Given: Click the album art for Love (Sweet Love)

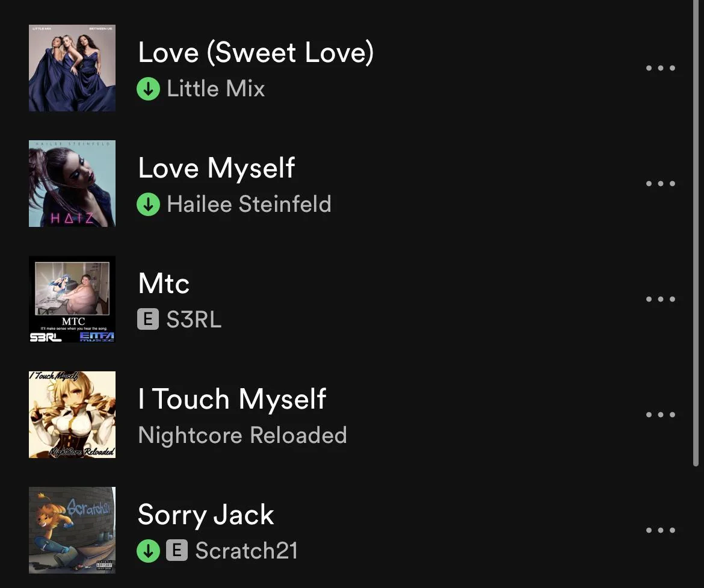Looking at the screenshot, I should [x=72, y=67].
